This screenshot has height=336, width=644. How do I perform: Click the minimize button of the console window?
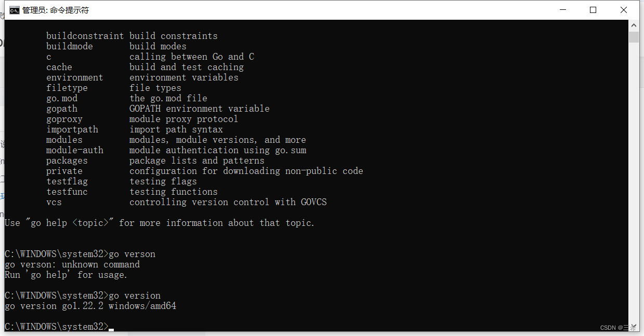[562, 9]
